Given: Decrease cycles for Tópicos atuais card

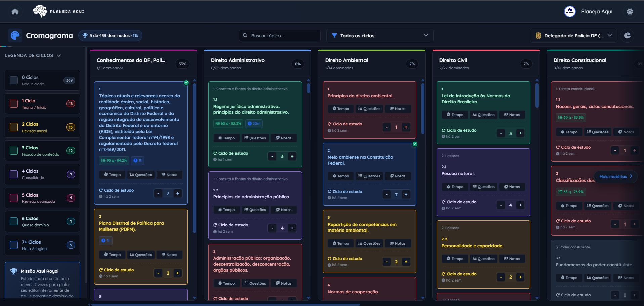Looking at the screenshot, I should [x=158, y=193].
